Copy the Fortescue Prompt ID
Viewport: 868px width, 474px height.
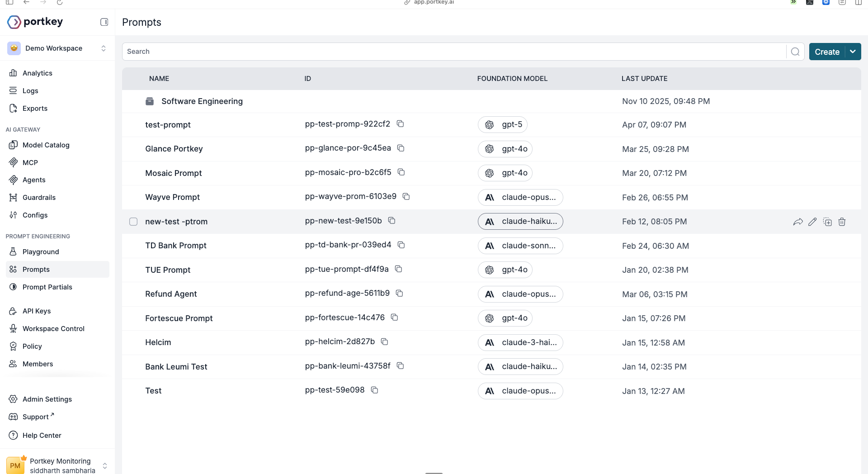point(394,318)
